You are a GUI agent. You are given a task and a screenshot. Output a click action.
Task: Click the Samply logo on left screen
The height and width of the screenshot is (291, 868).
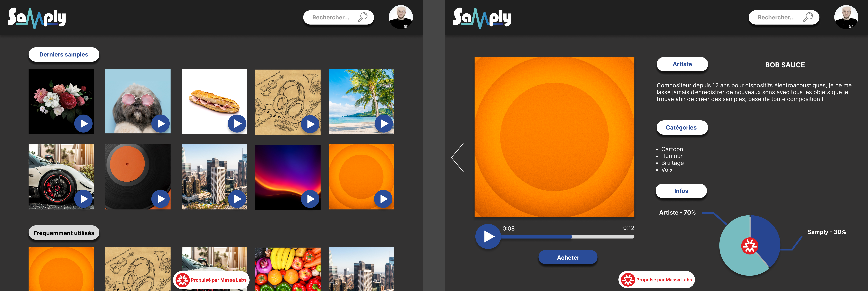pyautogui.click(x=37, y=18)
